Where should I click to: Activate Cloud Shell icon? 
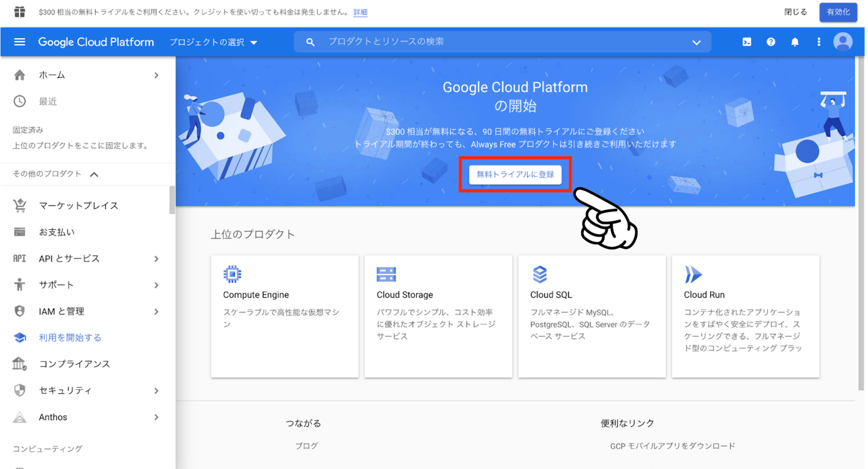pyautogui.click(x=747, y=42)
